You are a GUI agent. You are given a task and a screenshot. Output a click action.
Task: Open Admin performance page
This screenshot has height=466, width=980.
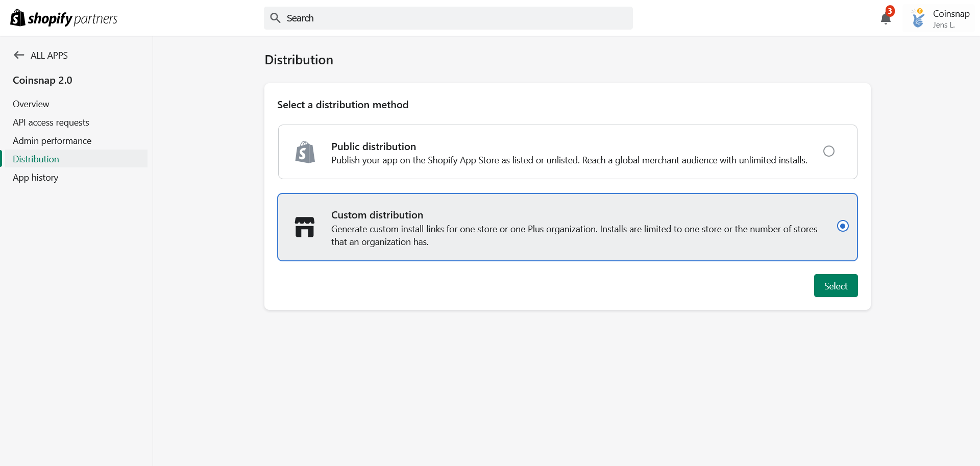(52, 141)
